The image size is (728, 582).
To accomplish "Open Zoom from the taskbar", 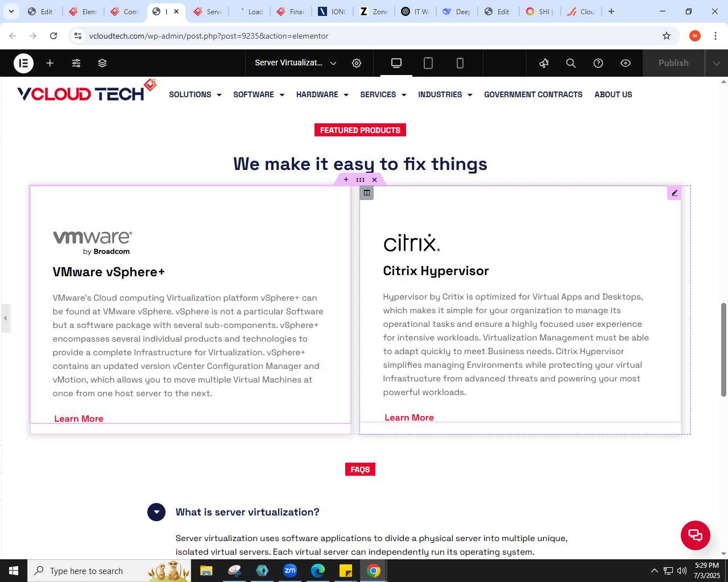I will 290,571.
